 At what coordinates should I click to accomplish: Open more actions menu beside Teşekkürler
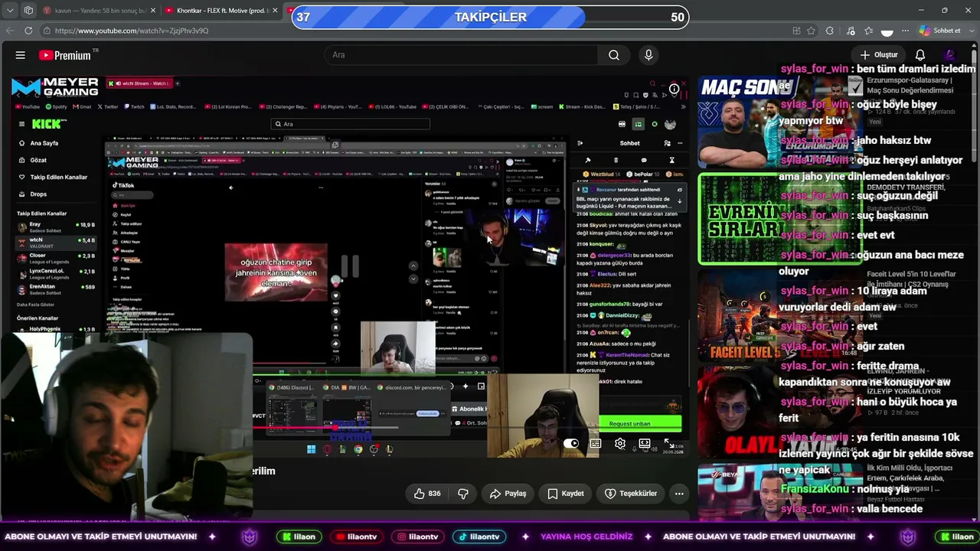[679, 494]
